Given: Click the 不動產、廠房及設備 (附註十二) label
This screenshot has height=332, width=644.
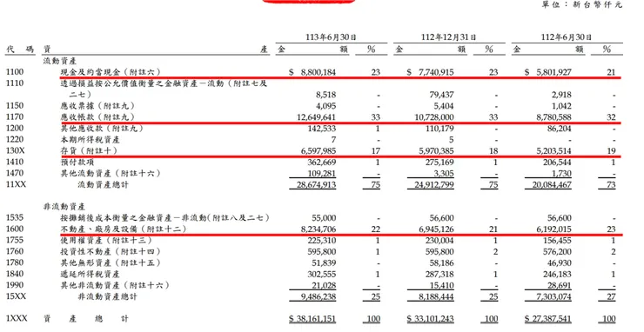Looking at the screenshot, I should tap(124, 229).
